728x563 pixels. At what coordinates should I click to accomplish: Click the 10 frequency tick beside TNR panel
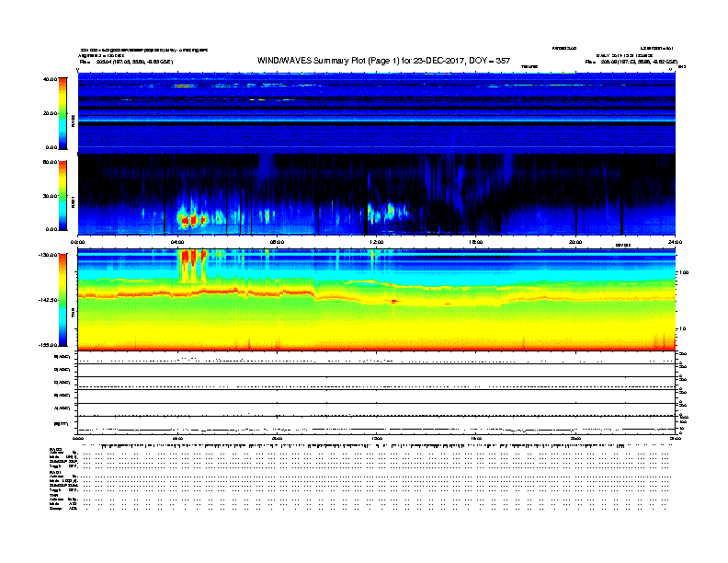[x=684, y=329]
